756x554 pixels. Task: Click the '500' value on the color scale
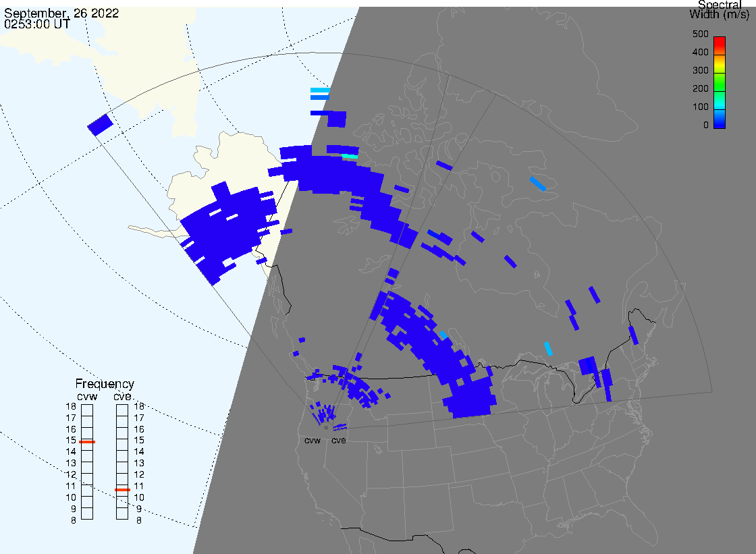(701, 34)
